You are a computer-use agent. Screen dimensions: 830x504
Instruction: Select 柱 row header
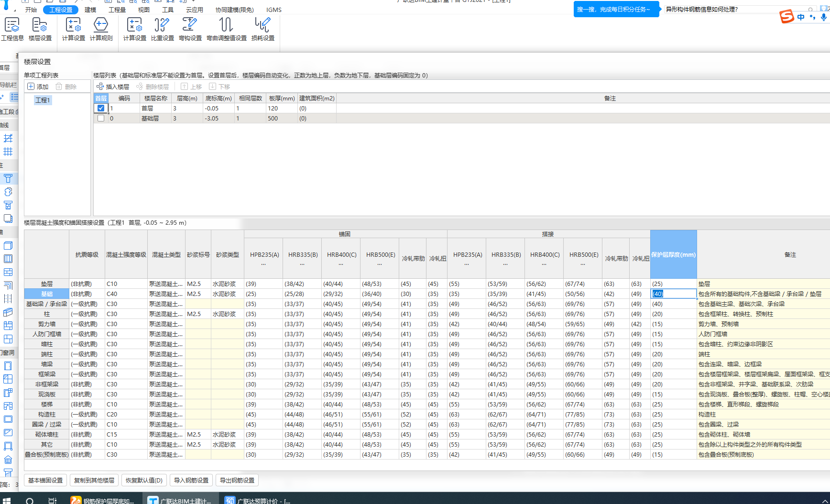click(47, 314)
